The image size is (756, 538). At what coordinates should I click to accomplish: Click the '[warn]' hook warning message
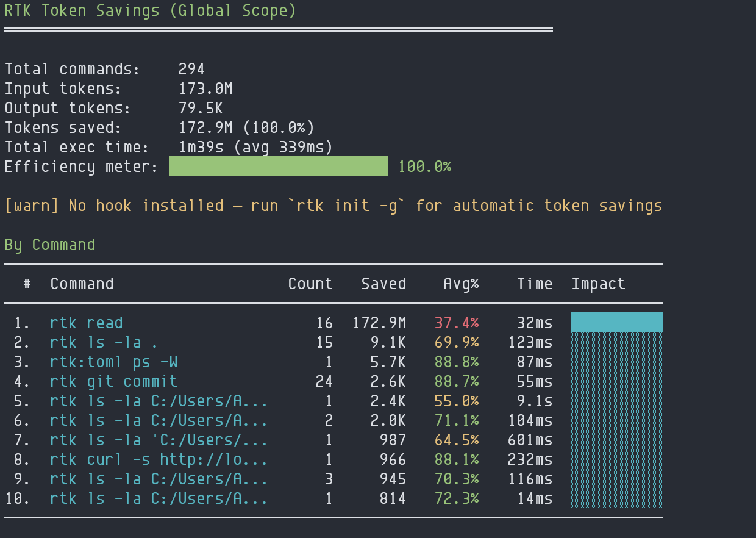click(x=333, y=206)
